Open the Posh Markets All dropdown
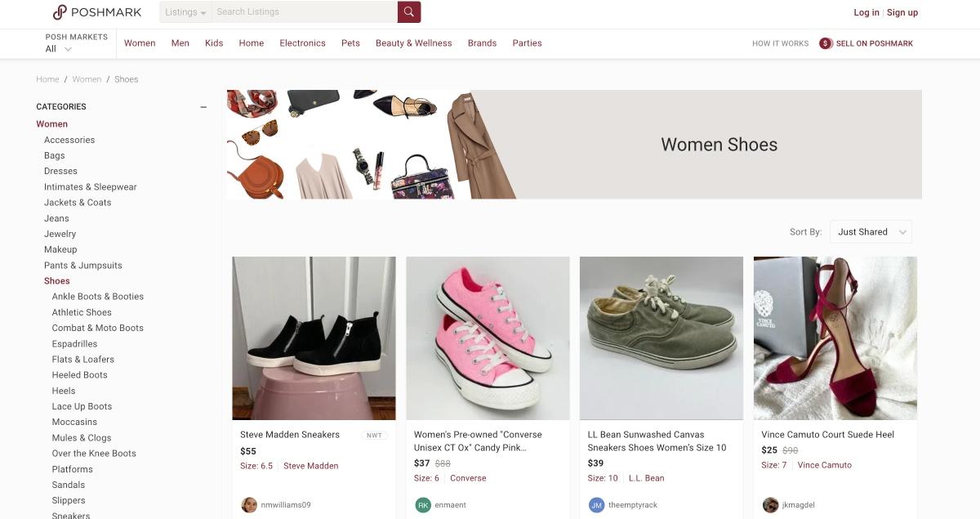The height and width of the screenshot is (519, 980). 57,48
